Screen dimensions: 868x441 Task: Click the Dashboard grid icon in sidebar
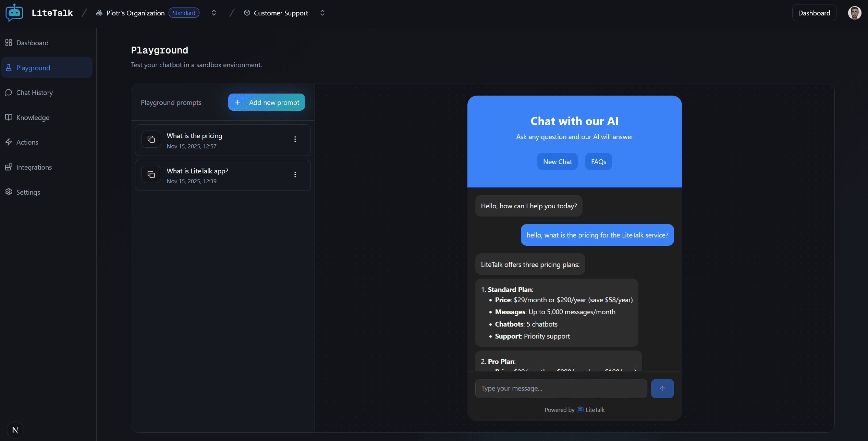pyautogui.click(x=9, y=42)
